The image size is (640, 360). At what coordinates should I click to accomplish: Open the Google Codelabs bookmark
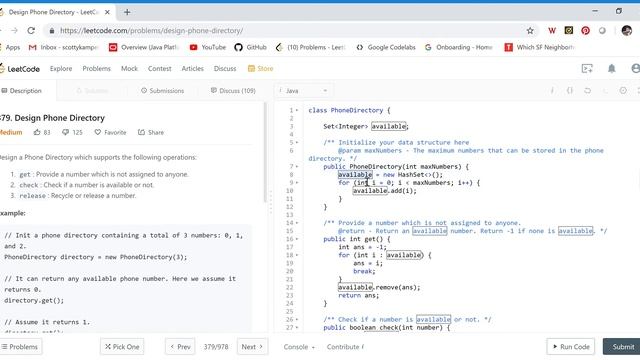click(386, 47)
